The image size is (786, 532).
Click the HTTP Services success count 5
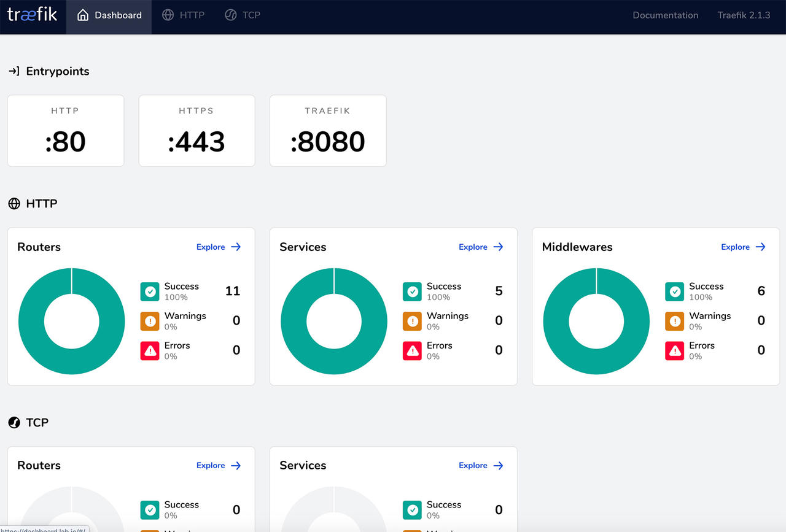[499, 291]
